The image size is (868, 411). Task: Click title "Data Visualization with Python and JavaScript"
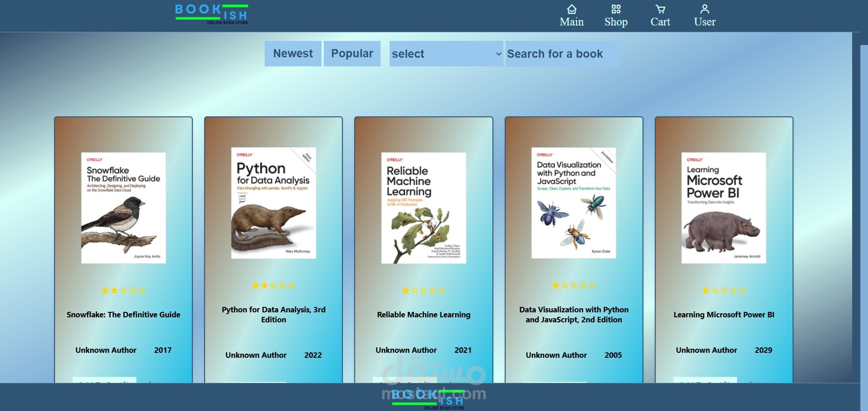coord(574,315)
